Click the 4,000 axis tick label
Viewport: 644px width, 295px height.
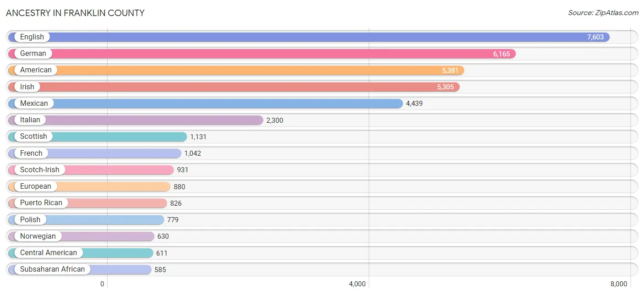point(357,284)
